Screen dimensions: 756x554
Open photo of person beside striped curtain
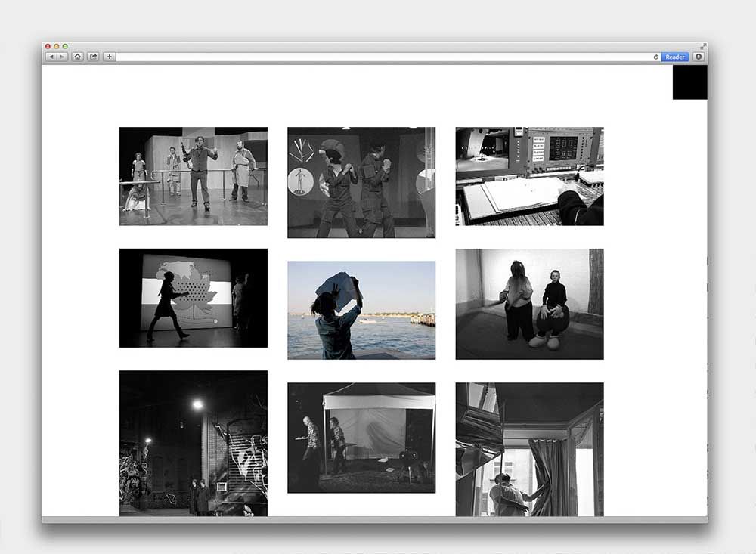529,449
